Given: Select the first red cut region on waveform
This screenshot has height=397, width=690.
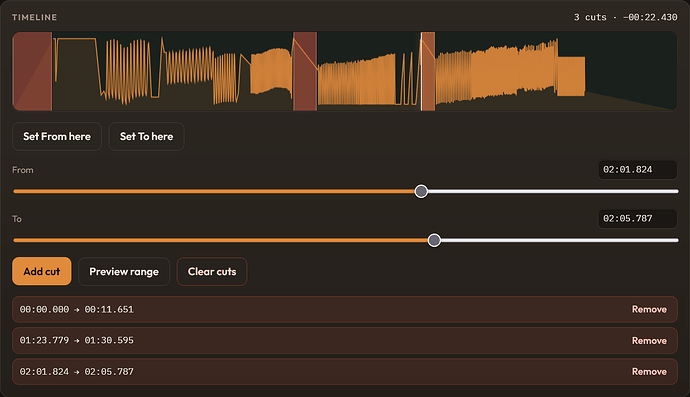Looking at the screenshot, I should point(32,71).
